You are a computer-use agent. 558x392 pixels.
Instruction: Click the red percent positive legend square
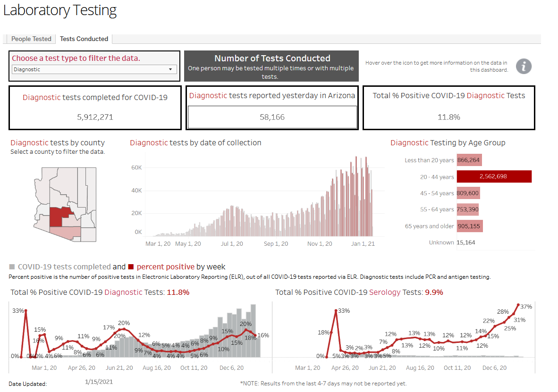click(x=131, y=267)
